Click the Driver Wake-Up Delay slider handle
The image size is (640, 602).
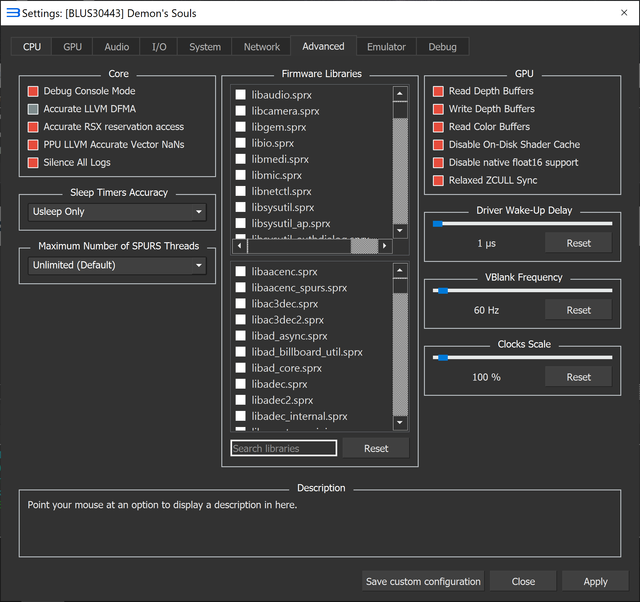(438, 224)
